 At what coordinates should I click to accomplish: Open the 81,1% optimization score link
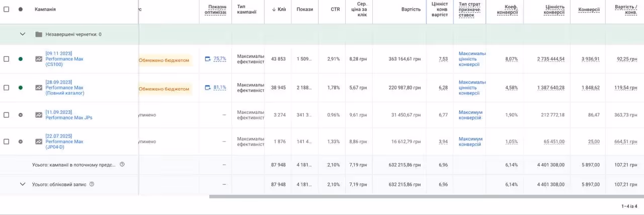coord(220,88)
